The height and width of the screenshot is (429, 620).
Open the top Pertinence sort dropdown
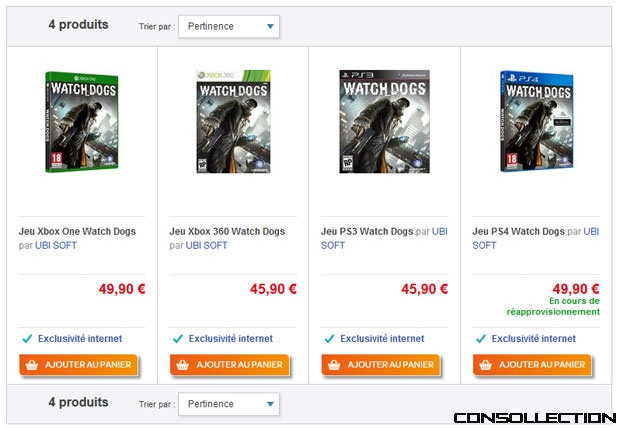(229, 26)
